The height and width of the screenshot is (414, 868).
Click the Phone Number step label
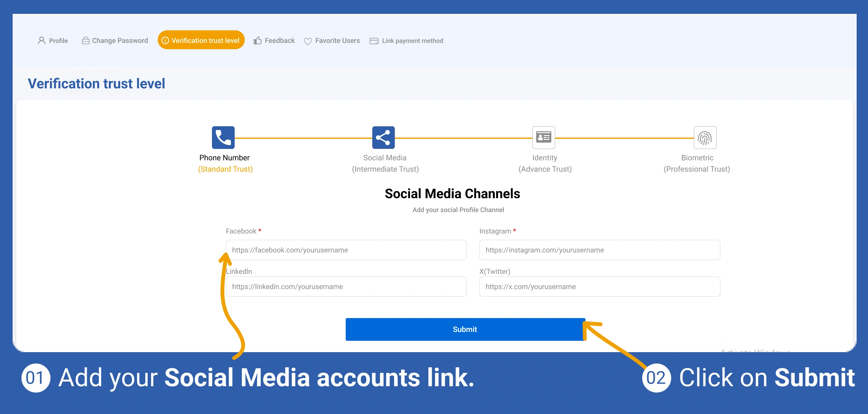tap(225, 158)
